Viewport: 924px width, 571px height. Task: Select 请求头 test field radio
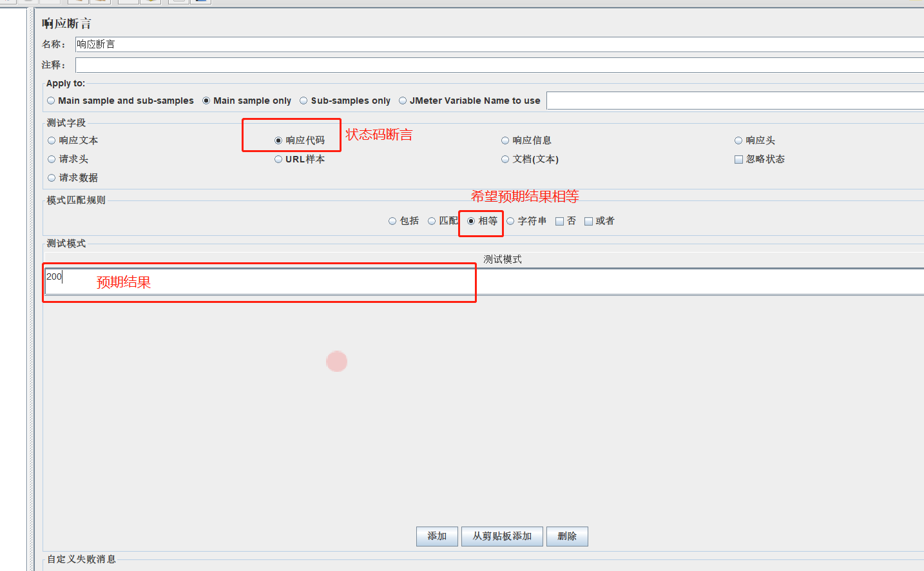[x=68, y=159]
